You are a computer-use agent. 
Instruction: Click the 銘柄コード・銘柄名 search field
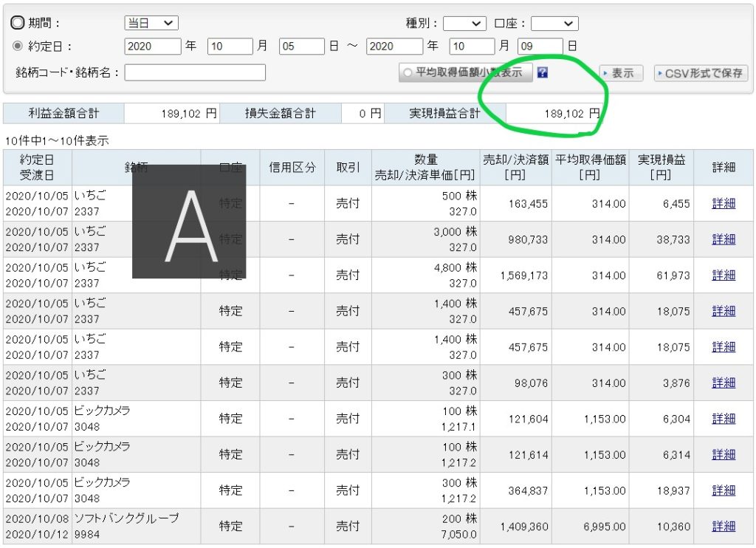click(x=195, y=72)
